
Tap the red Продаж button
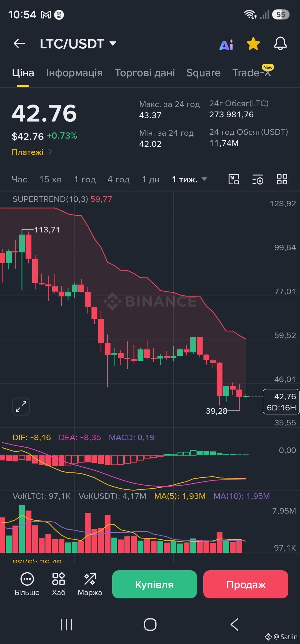(246, 584)
